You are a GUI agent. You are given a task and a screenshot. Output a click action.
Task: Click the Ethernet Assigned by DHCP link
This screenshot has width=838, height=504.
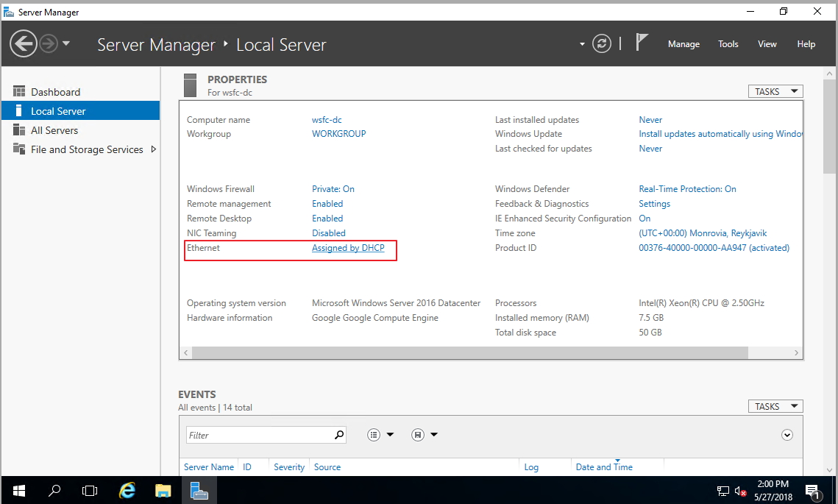pyautogui.click(x=348, y=248)
